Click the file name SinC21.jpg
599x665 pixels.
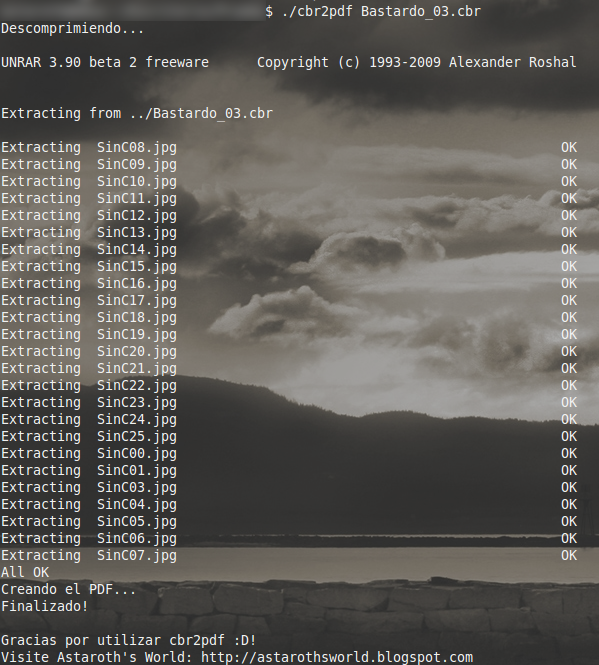(x=137, y=369)
